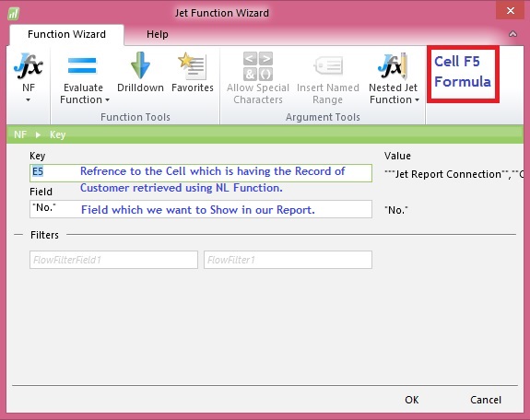Click the Argument Tools group label
This screenshot has width=530, height=420.
point(323,117)
